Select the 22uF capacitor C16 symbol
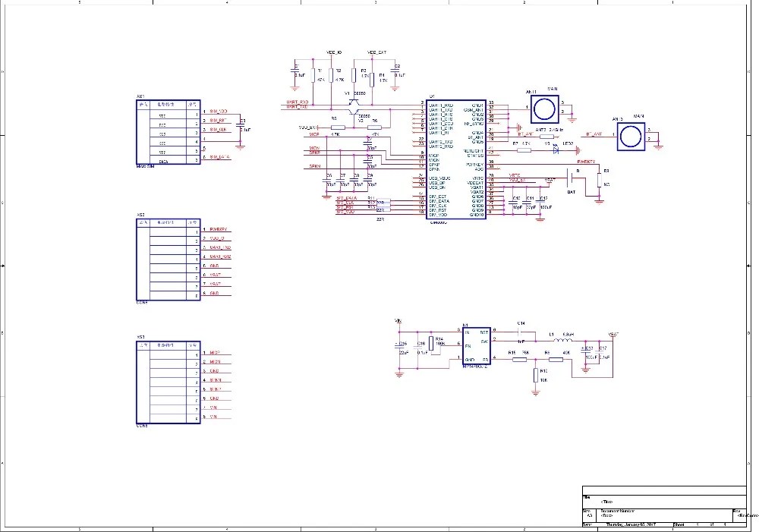The image size is (759, 532). coord(401,348)
